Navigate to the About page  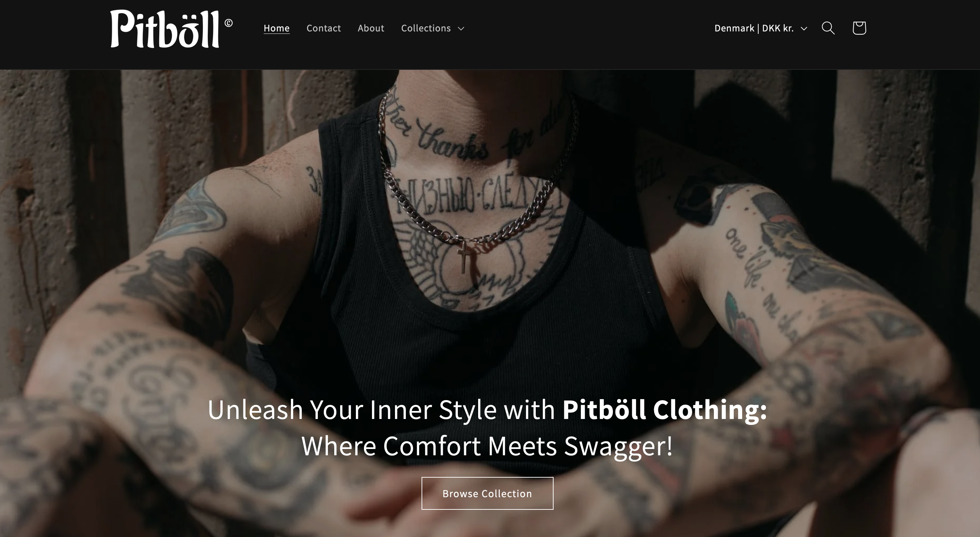(371, 28)
